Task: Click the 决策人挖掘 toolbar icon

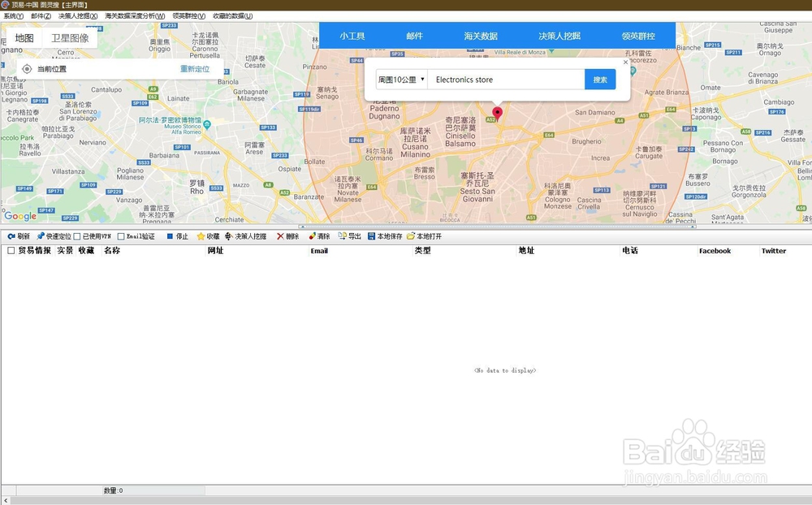Action: coord(229,236)
